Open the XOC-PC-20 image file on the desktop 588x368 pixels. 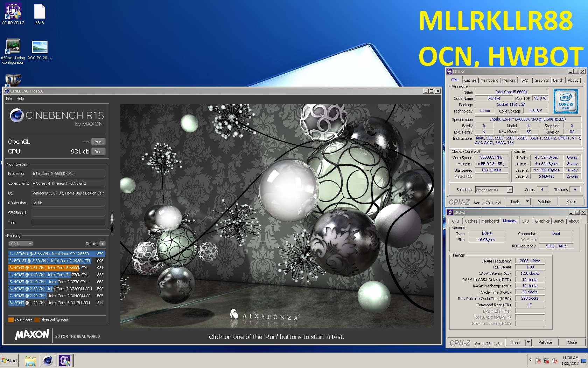click(x=40, y=50)
